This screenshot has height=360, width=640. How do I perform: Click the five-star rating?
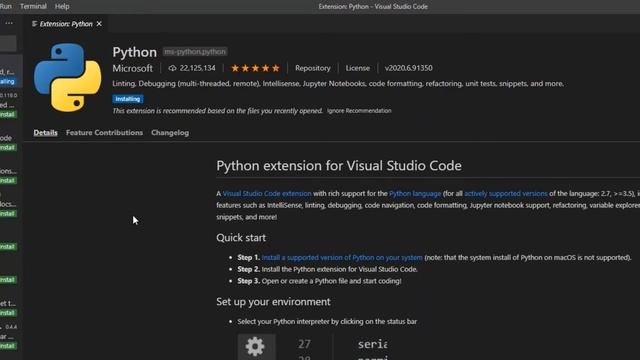[256, 68]
